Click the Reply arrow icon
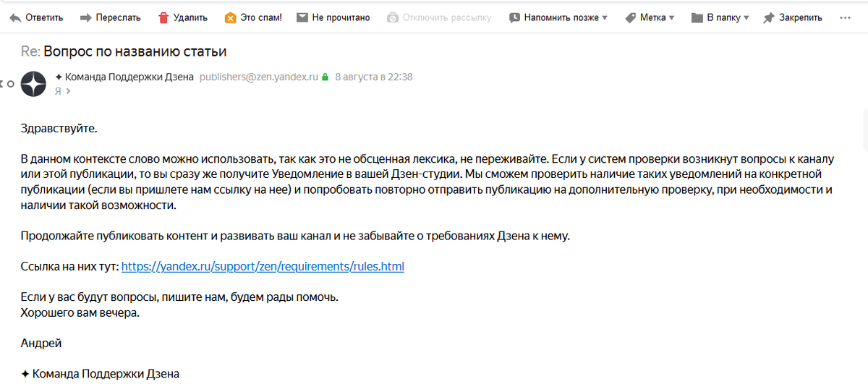 click(14, 17)
